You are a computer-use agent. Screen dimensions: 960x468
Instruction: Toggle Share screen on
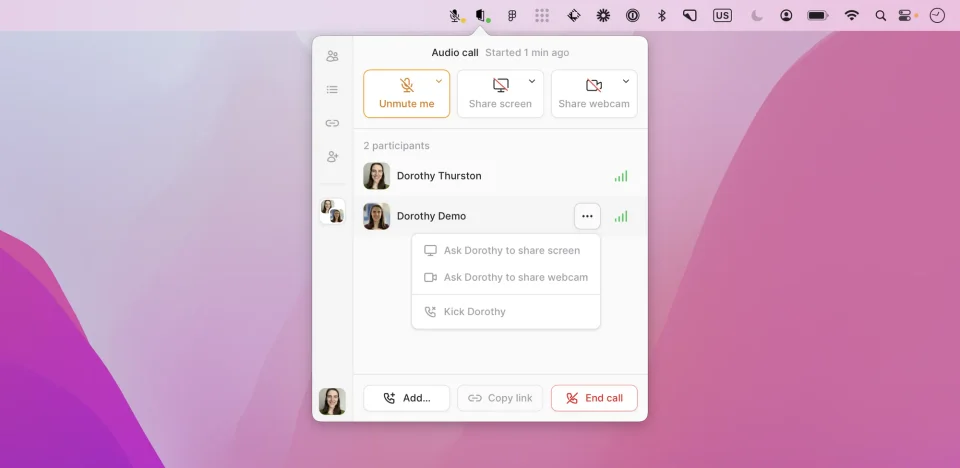tap(500, 94)
